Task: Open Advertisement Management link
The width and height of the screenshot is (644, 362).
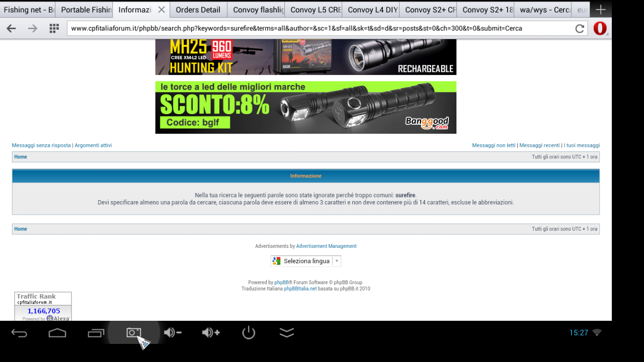Action: [326, 246]
